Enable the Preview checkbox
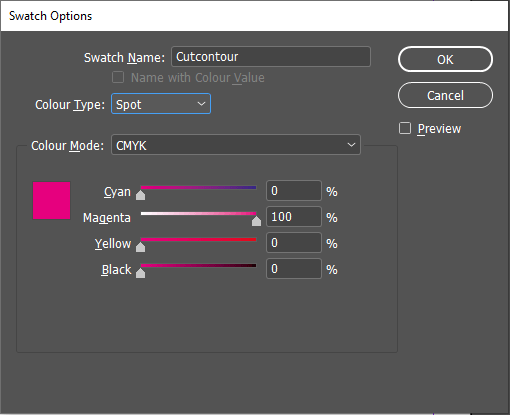Image resolution: width=510 pixels, height=415 pixels. [405, 128]
